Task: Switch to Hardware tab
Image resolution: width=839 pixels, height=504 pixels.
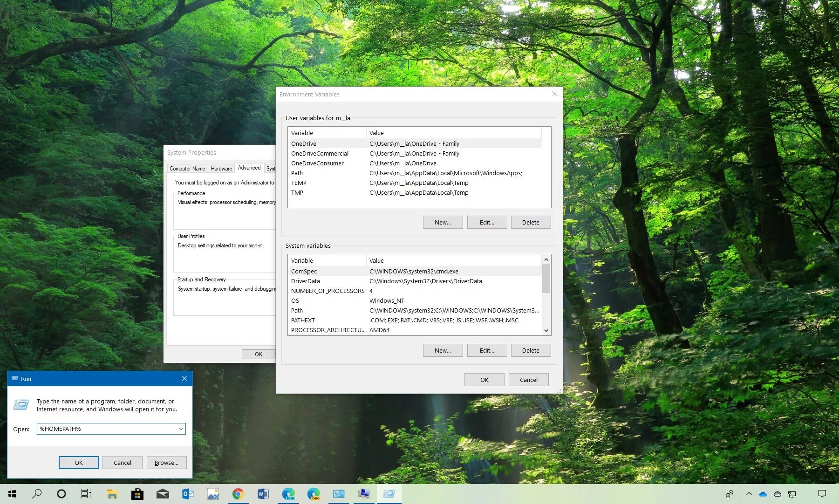Action: coord(221,169)
